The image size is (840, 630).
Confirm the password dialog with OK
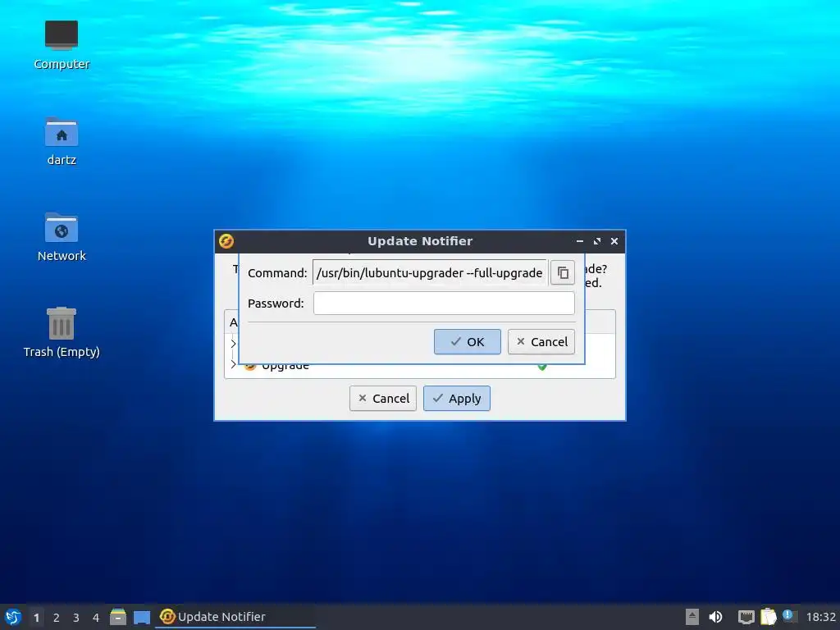point(467,342)
